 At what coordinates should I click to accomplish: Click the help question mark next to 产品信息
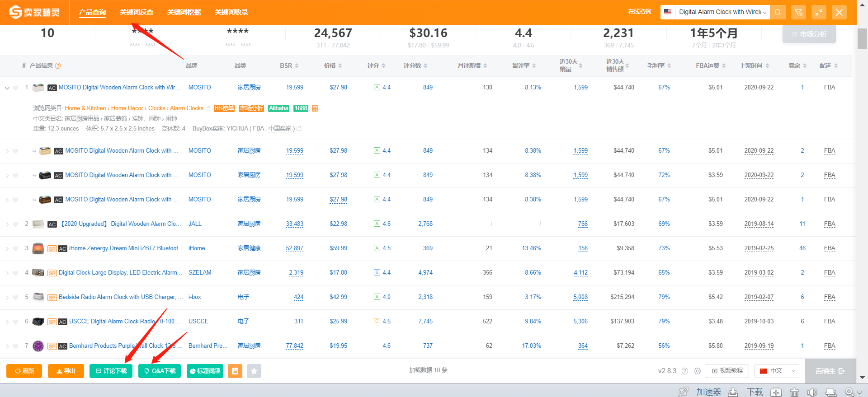coord(58,66)
